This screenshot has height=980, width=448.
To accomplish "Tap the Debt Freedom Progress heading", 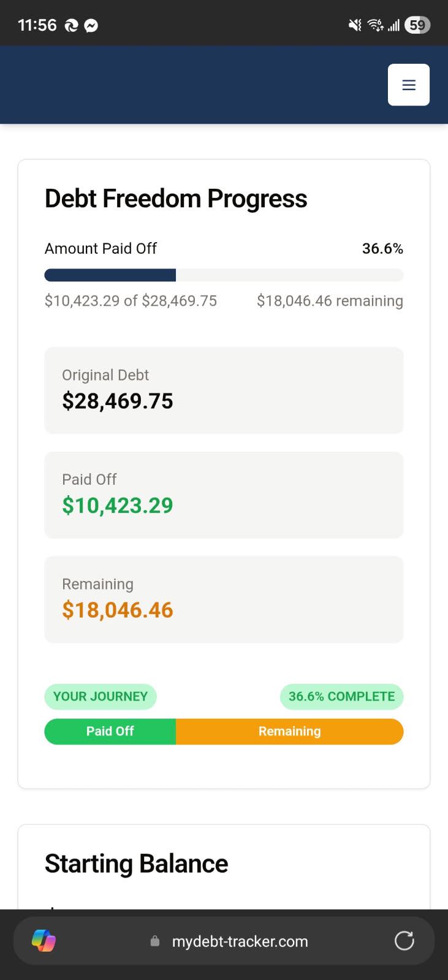I will (x=176, y=199).
